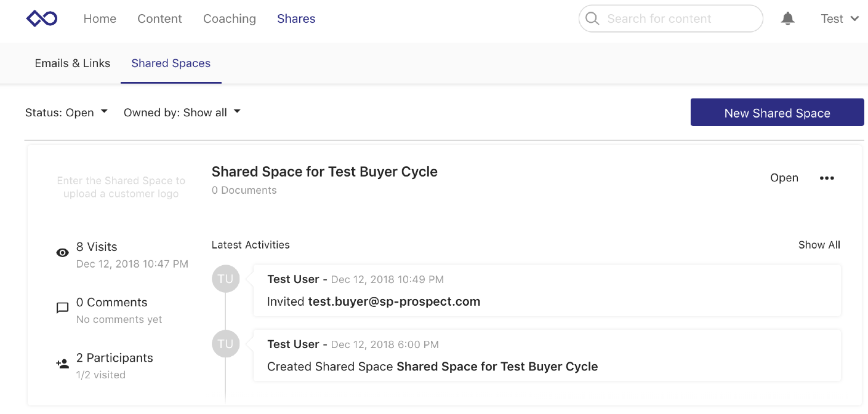Open the ellipsis options menu for the shared space
868x414 pixels.
(x=827, y=178)
